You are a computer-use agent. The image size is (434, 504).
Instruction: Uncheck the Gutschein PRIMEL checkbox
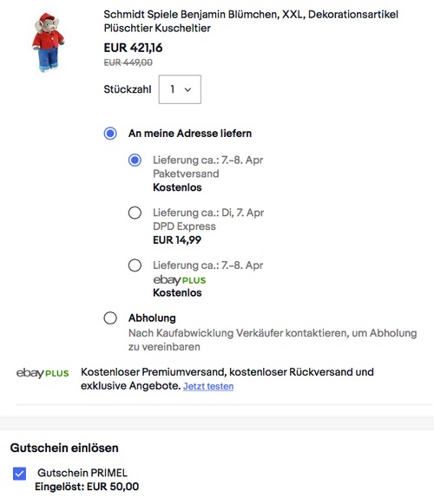point(20,474)
